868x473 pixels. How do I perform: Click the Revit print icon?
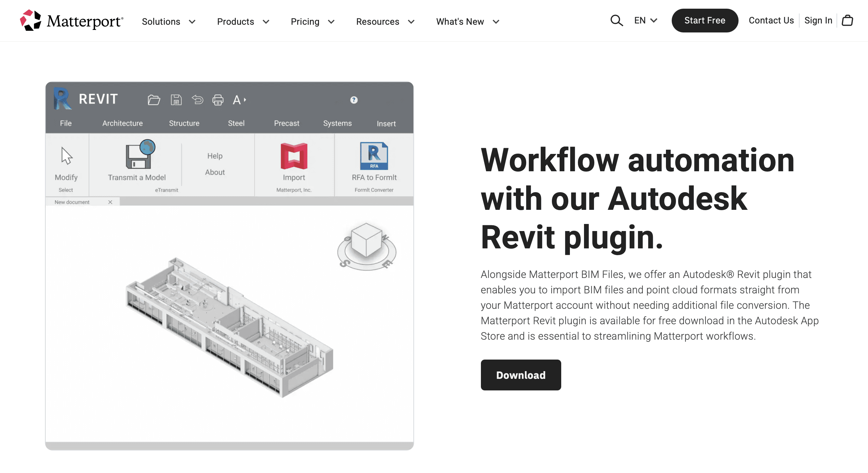(x=218, y=100)
